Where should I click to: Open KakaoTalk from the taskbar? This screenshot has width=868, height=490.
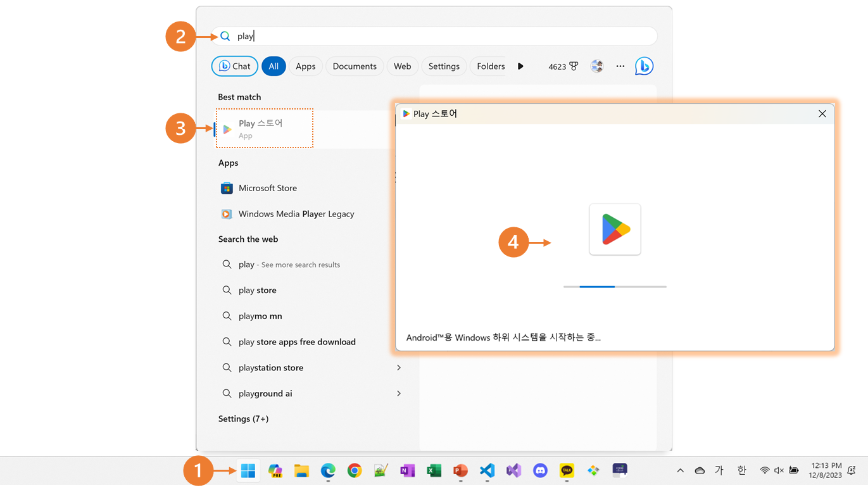[x=567, y=470]
